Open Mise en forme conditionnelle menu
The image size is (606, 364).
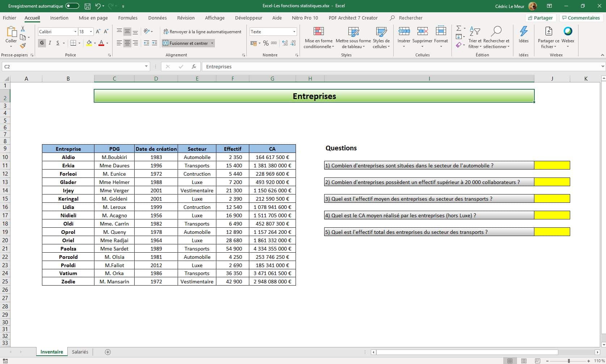pos(318,37)
